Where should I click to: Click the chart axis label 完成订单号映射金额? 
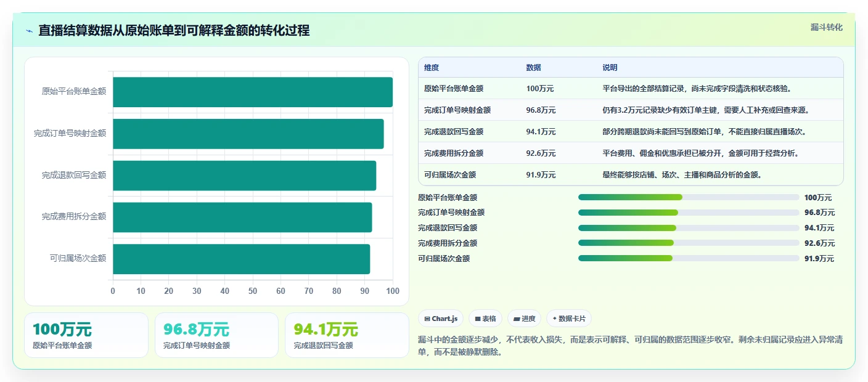(70, 133)
